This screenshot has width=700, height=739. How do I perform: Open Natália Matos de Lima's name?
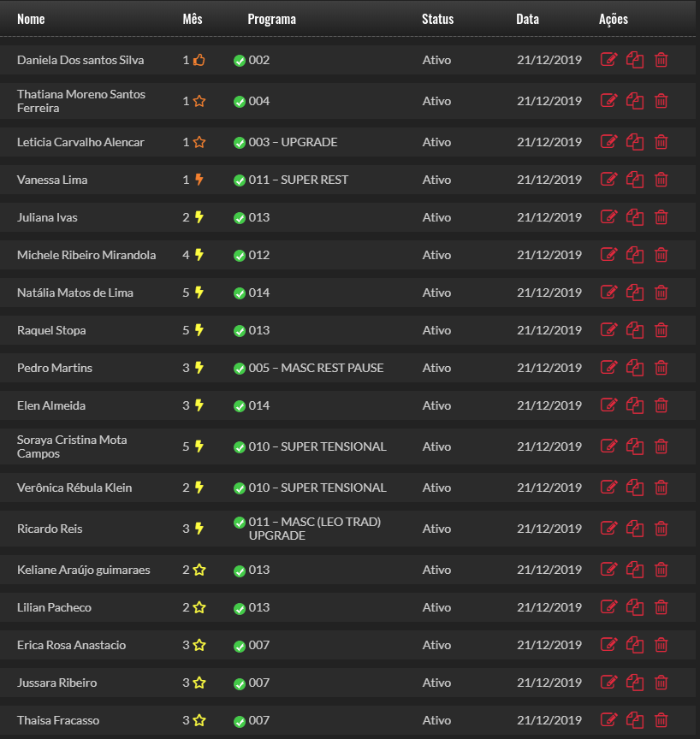(x=75, y=293)
